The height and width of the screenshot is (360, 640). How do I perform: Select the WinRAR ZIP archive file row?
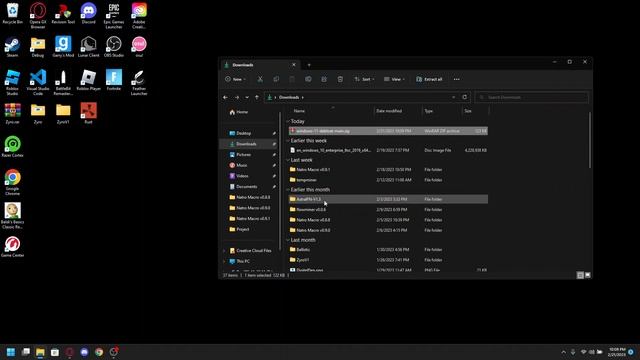pos(388,131)
